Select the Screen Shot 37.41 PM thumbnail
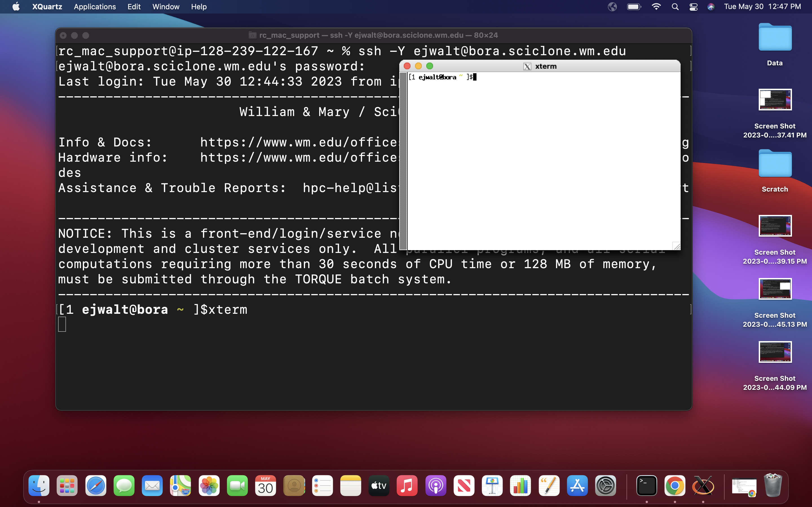This screenshot has width=812, height=507. pos(775,100)
